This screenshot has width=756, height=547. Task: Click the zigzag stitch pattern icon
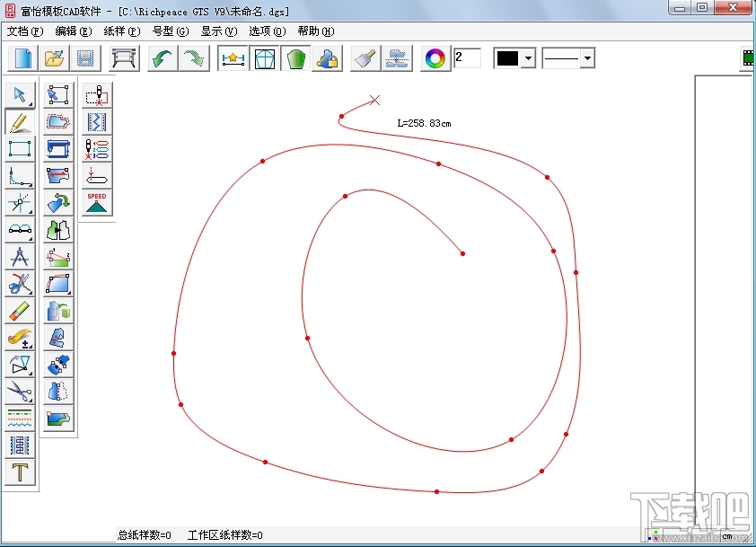click(97, 121)
